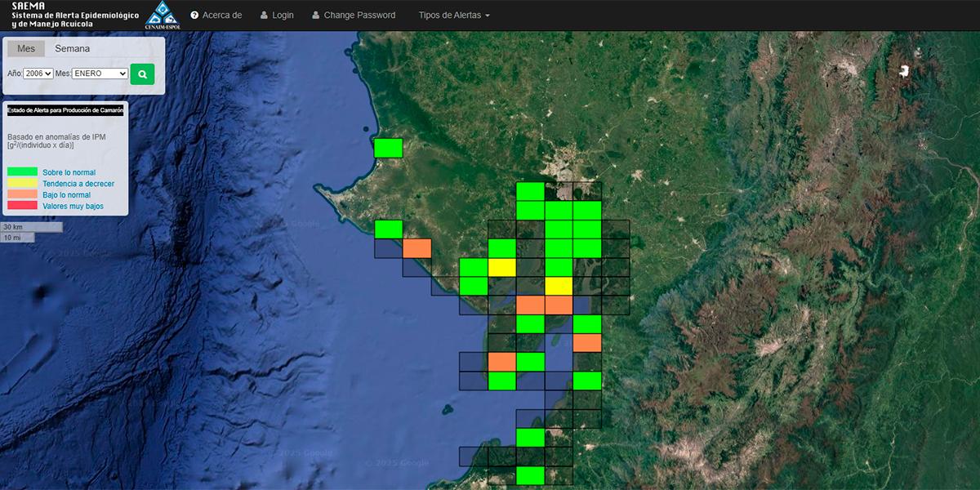The height and width of the screenshot is (490, 980).
Task: Open the Tipos de Alertas dropdown menu
Action: point(453,16)
